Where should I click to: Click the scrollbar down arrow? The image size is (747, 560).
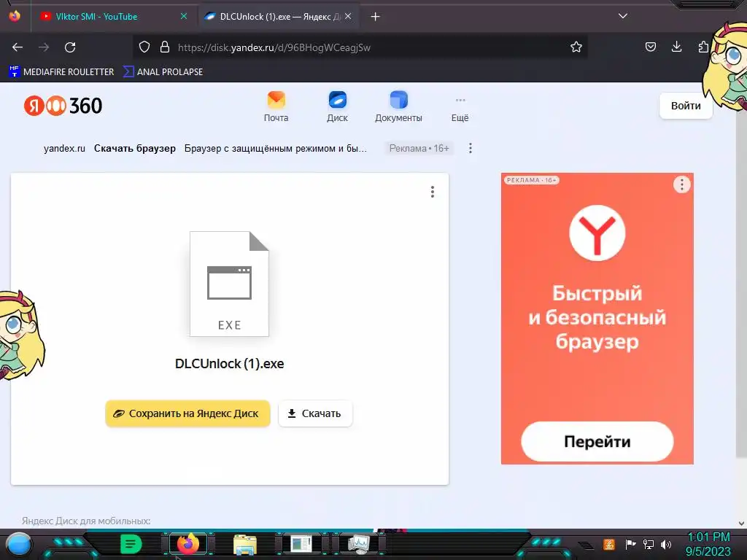(x=741, y=523)
